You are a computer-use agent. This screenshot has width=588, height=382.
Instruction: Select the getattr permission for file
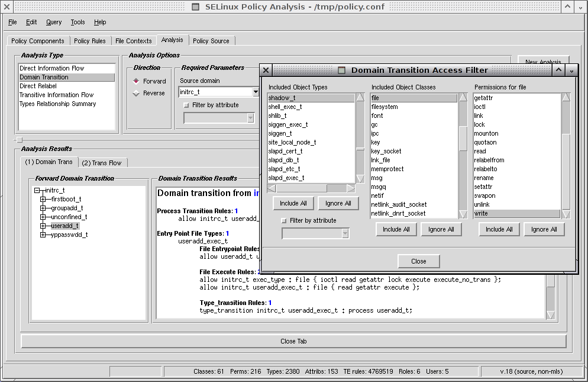click(517, 98)
